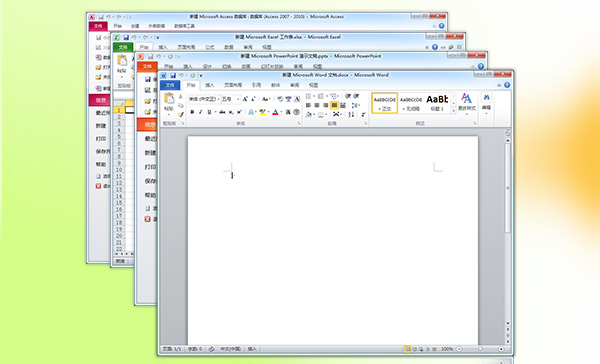Increase paragraph indent in Word
This screenshot has height=364, width=600.
coord(356,96)
